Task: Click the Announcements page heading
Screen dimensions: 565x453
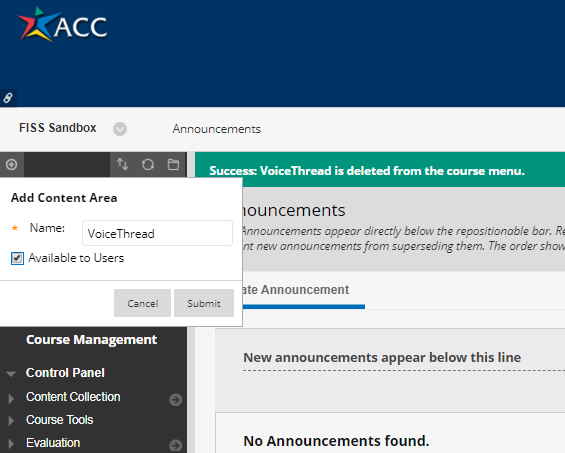Action: click(x=294, y=210)
